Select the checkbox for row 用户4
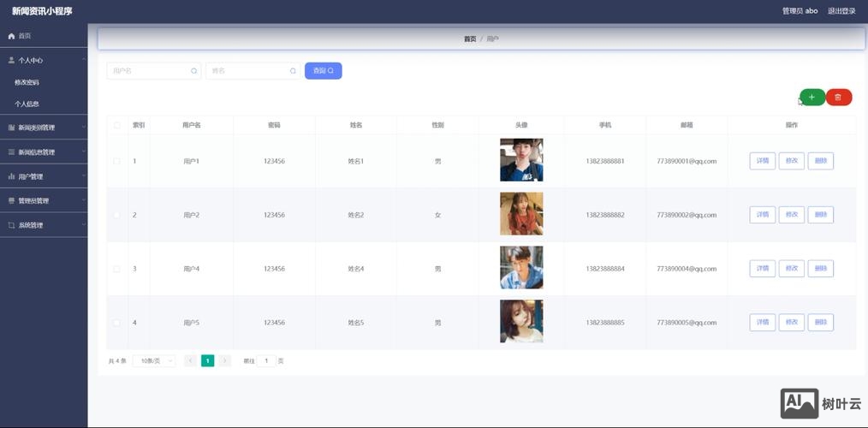The height and width of the screenshot is (428, 868). pos(117,269)
